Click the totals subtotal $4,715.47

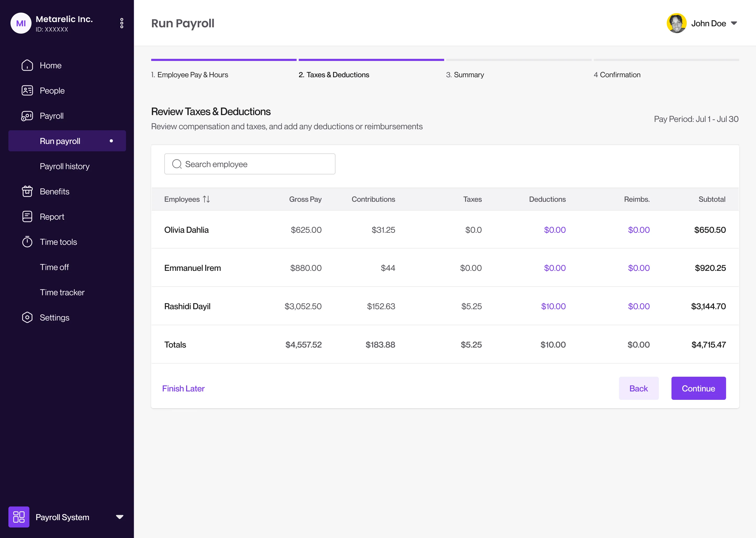[x=709, y=345]
